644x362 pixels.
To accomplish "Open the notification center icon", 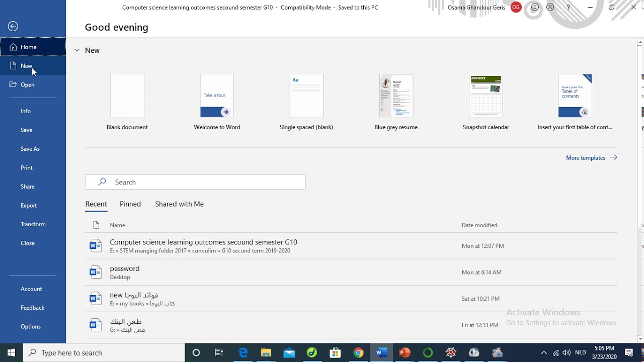I will pyautogui.click(x=629, y=352).
